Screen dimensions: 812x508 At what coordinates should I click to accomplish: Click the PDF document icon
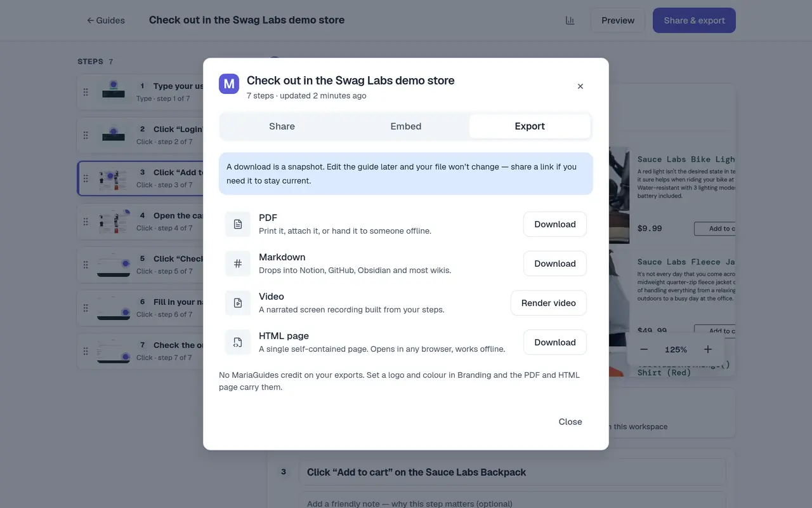pyautogui.click(x=238, y=224)
